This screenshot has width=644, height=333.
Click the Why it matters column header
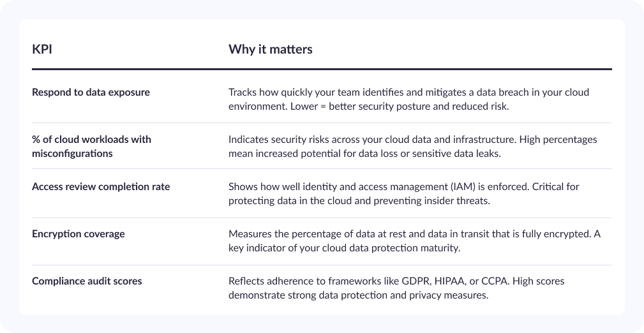click(270, 49)
